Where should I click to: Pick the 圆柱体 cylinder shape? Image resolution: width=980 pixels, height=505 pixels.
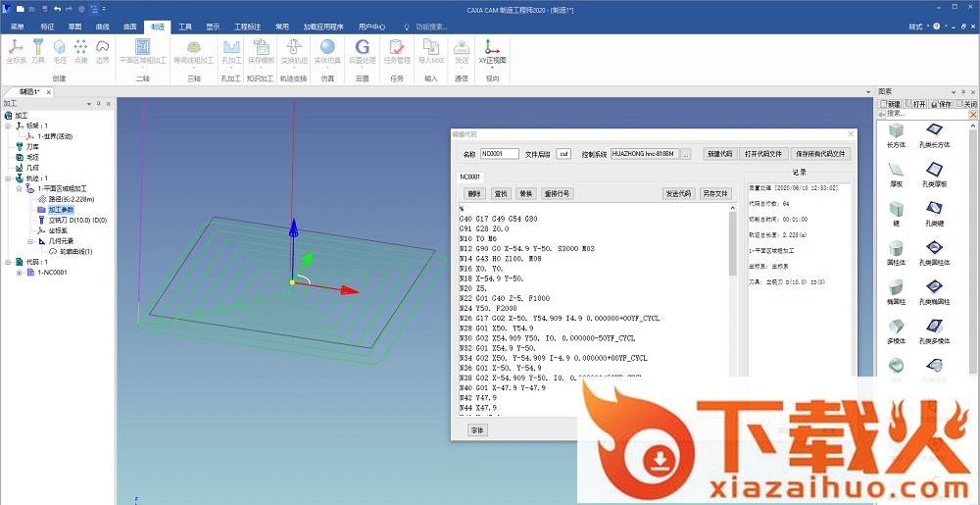[x=896, y=252]
